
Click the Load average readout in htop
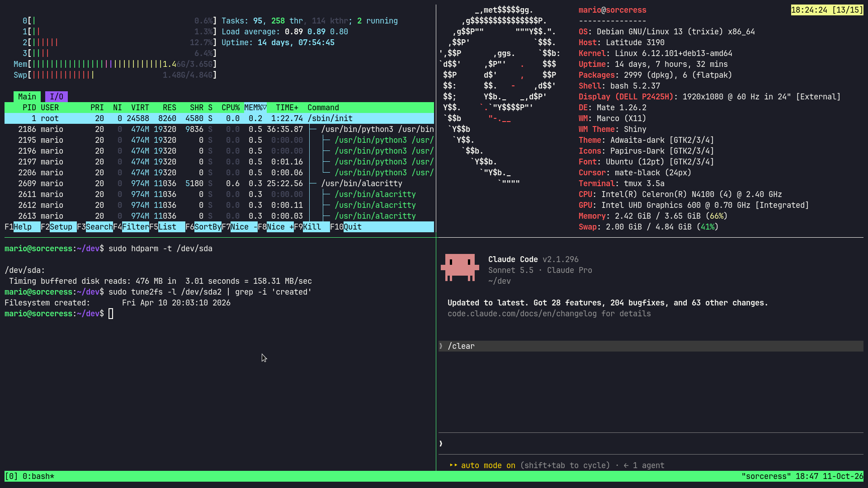[285, 32]
